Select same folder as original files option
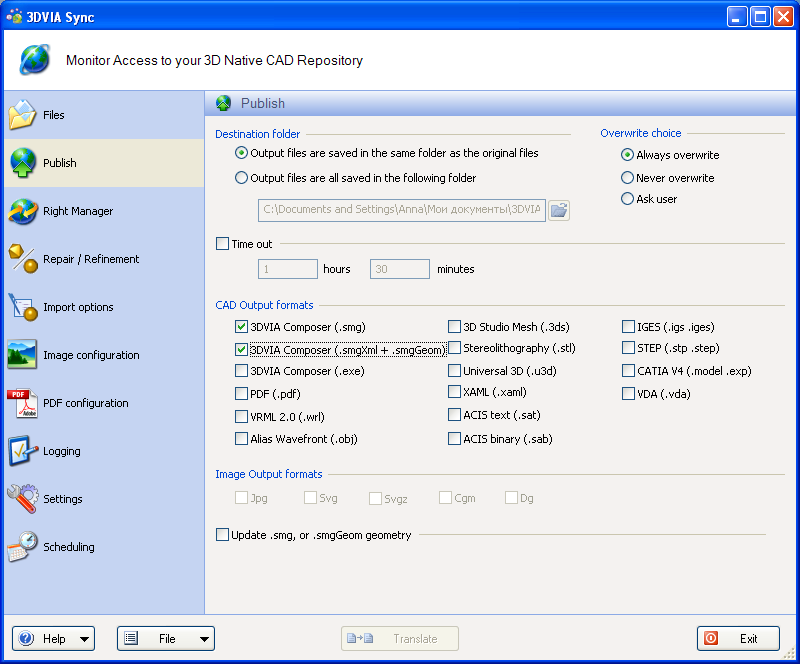 click(241, 153)
